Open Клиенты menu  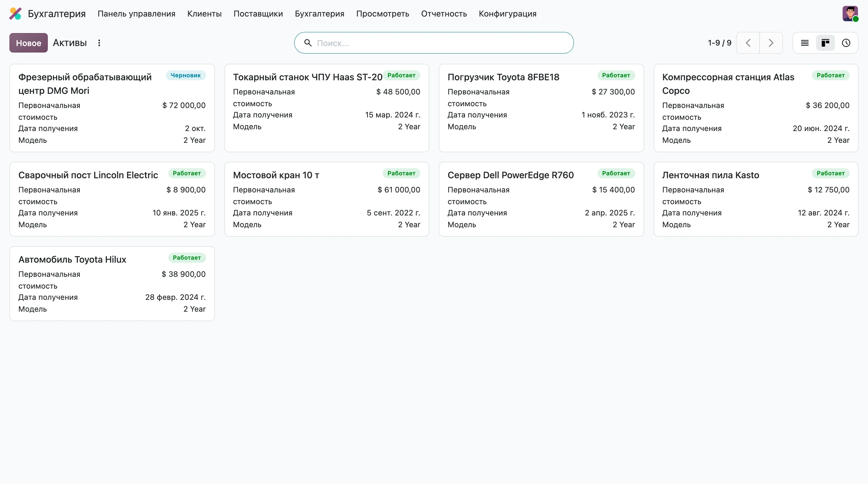205,14
